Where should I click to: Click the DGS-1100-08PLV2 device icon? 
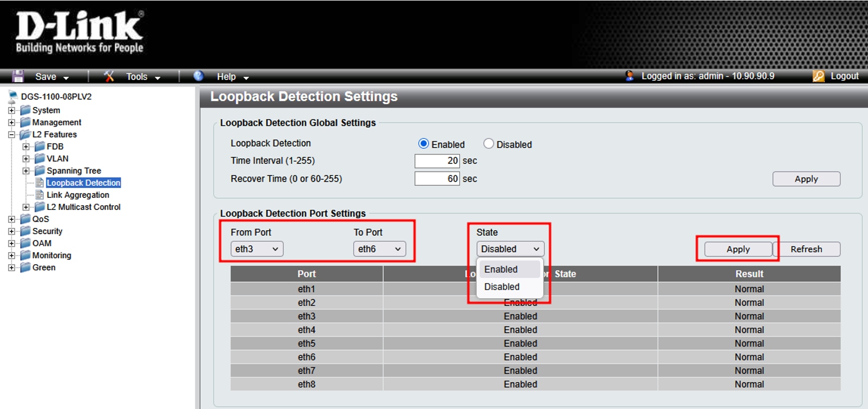point(13,96)
